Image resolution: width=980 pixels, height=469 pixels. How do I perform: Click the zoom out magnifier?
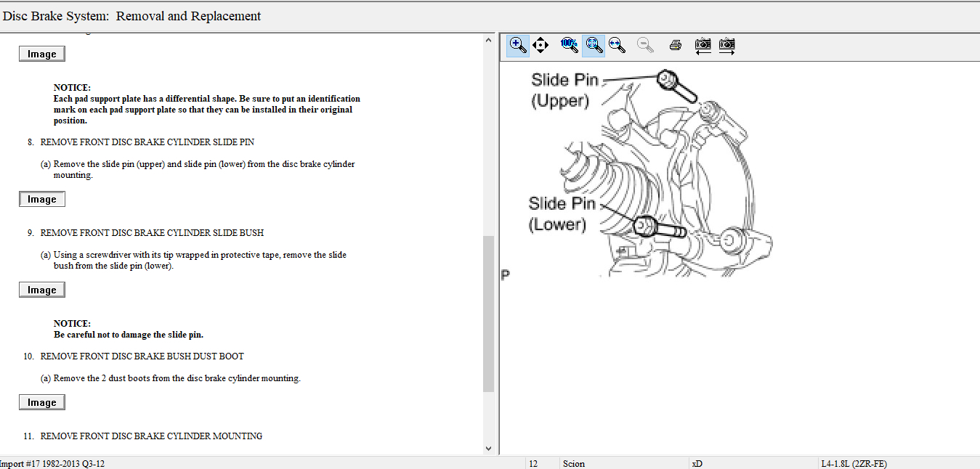(644, 45)
